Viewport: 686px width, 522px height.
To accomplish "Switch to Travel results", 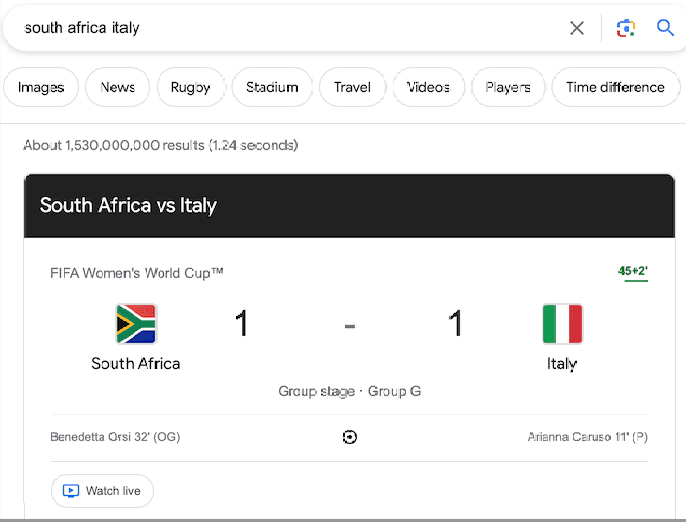I will pyautogui.click(x=352, y=87).
